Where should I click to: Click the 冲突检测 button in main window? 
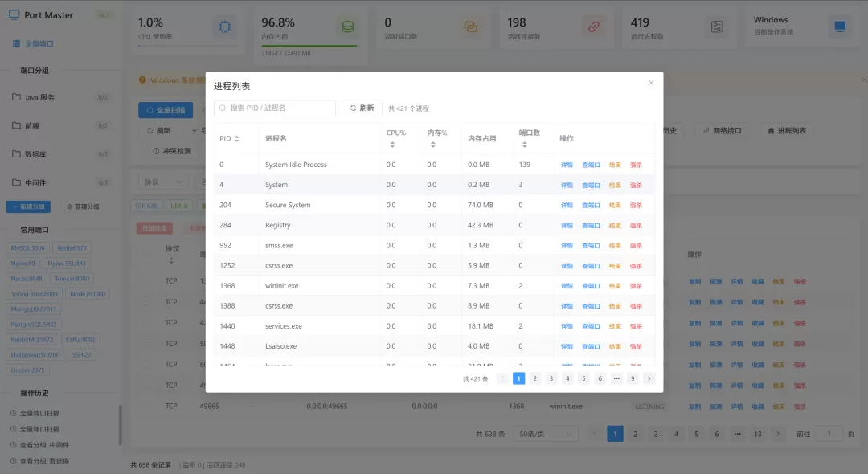pos(172,151)
